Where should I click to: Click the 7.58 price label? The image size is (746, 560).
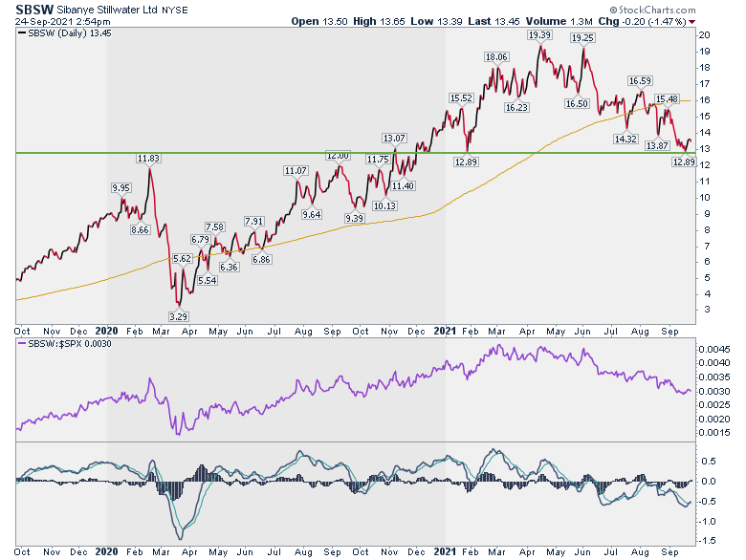pos(214,226)
